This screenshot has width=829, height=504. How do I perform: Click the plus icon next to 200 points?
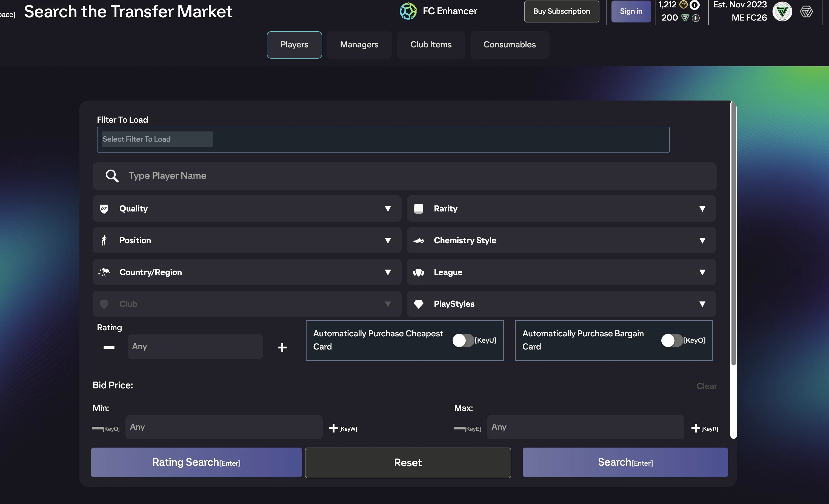(696, 18)
